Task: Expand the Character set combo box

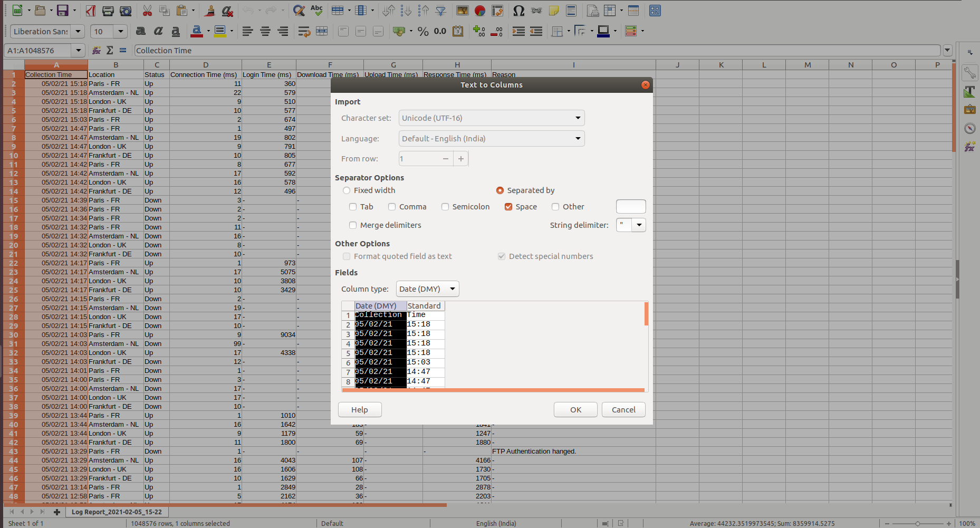Action: pos(491,118)
